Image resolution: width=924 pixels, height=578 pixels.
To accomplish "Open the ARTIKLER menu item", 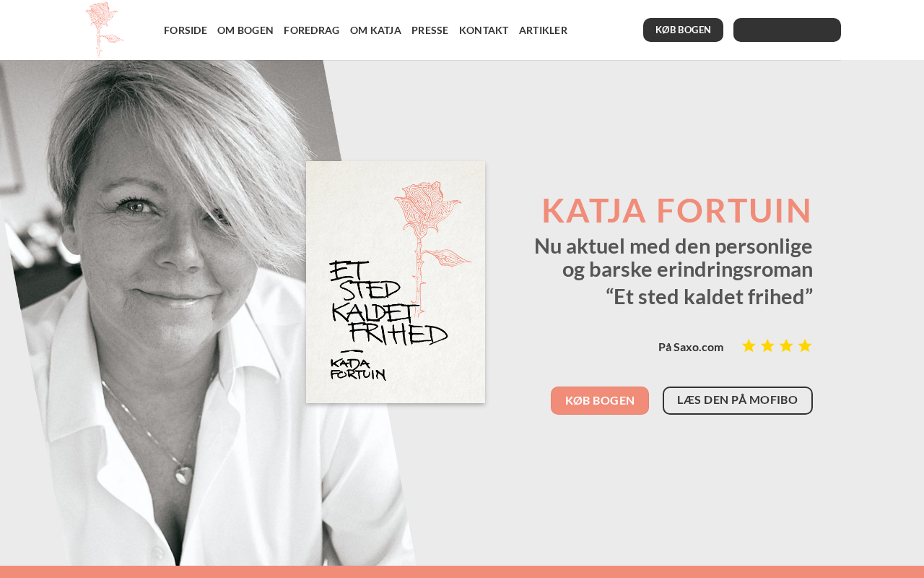I will point(543,30).
